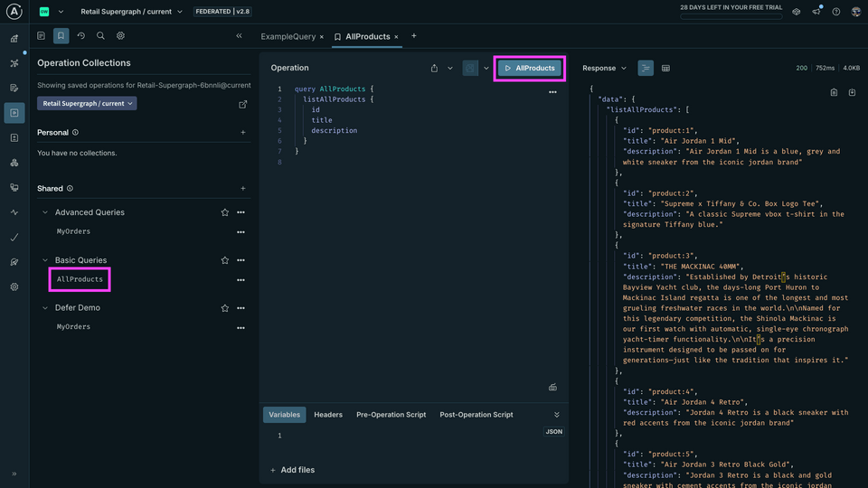Open the help question mark icon
Image resolution: width=868 pixels, height=488 pixels.
[835, 12]
